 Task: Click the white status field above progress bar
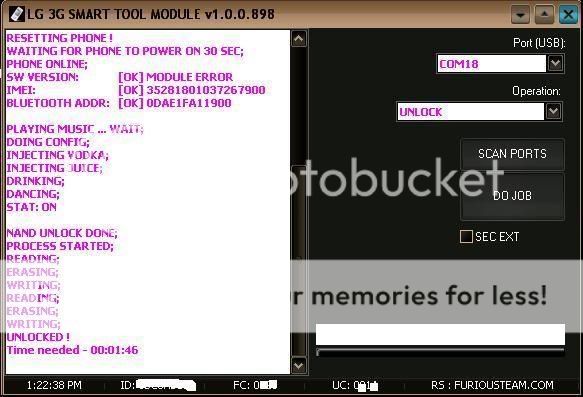[x=440, y=334]
